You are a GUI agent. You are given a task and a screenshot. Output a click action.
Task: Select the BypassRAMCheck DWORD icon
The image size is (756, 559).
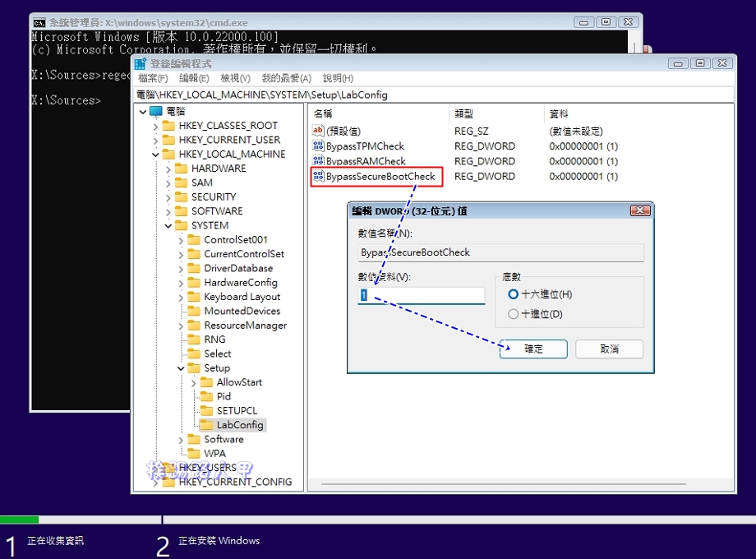pyautogui.click(x=318, y=160)
